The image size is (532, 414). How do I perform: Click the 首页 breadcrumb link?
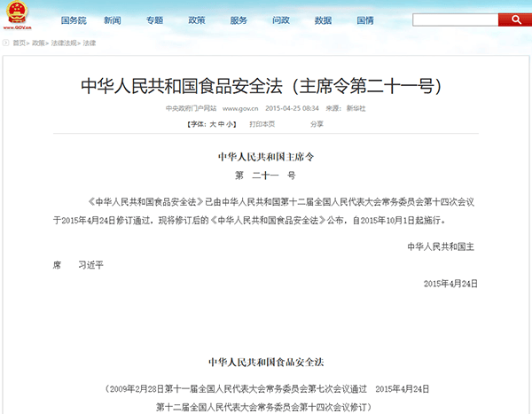point(19,42)
